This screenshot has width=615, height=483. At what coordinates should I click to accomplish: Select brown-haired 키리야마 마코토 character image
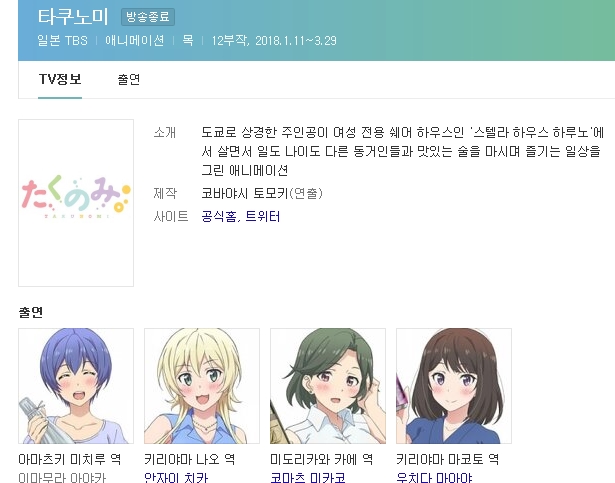tap(454, 386)
